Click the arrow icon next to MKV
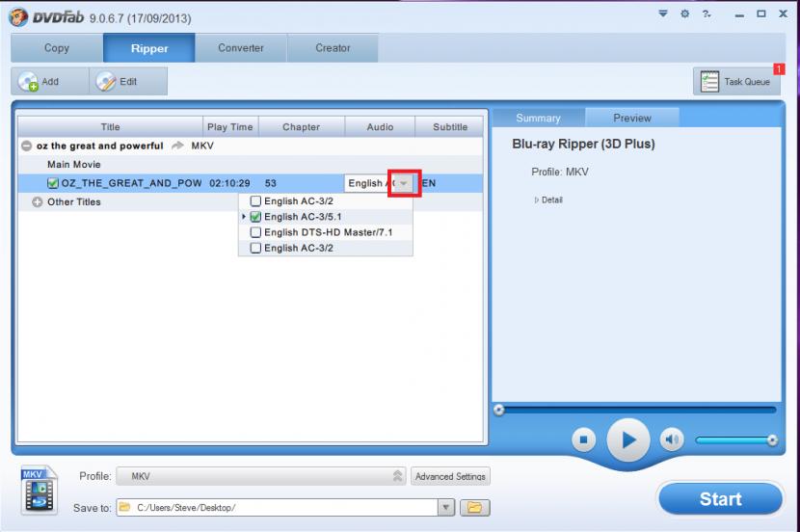This screenshot has height=532, width=800. coord(177,146)
